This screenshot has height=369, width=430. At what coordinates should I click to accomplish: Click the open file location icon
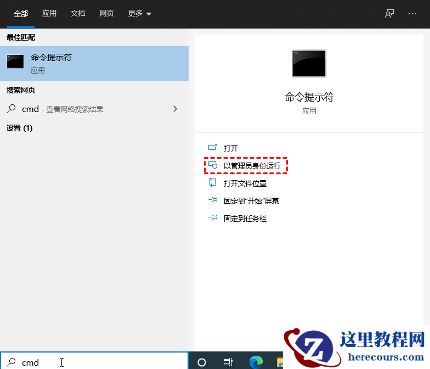212,183
